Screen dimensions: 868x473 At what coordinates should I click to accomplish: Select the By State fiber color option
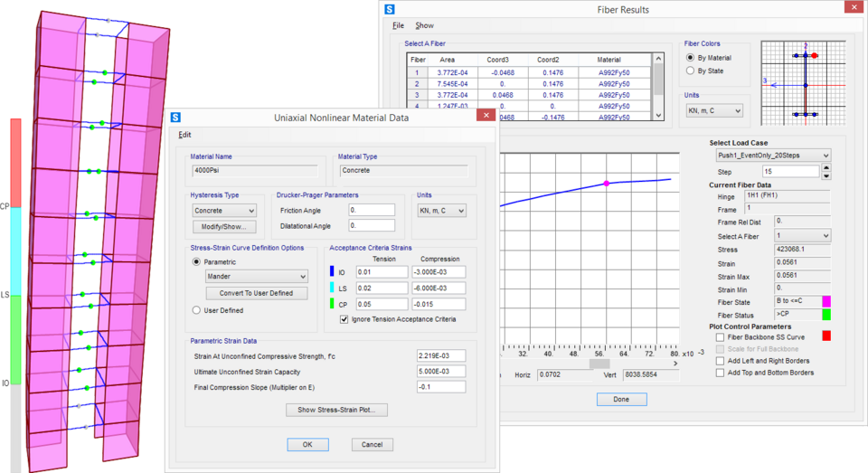click(x=692, y=71)
